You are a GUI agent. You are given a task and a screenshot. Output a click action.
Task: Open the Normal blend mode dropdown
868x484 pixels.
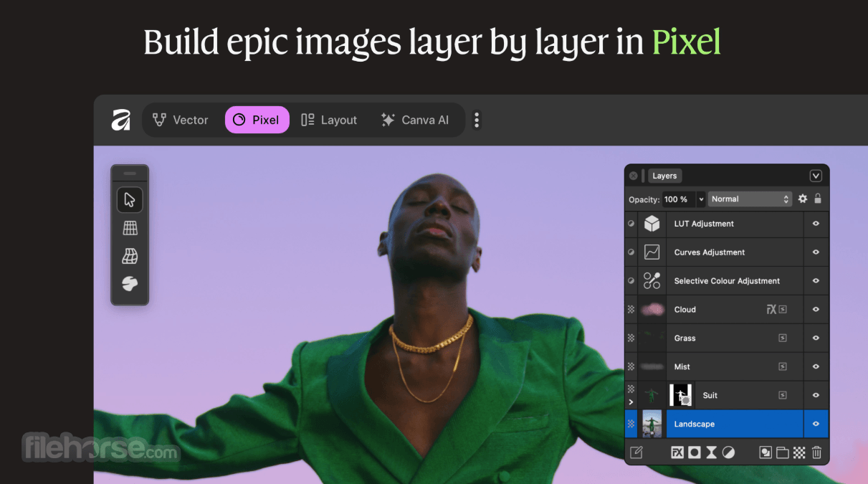750,199
